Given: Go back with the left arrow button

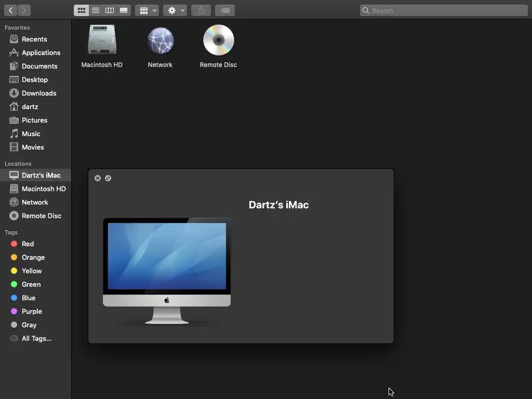Looking at the screenshot, I should pos(11,10).
